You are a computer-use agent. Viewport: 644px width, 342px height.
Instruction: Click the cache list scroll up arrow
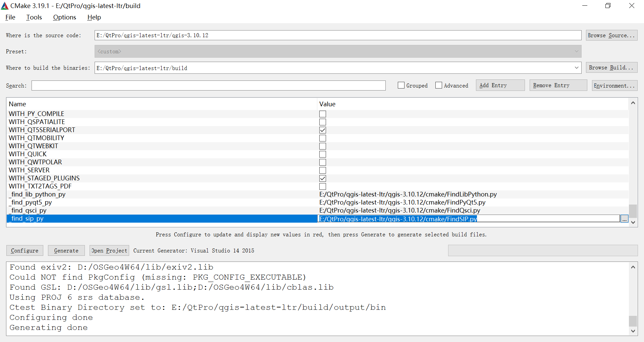click(633, 103)
